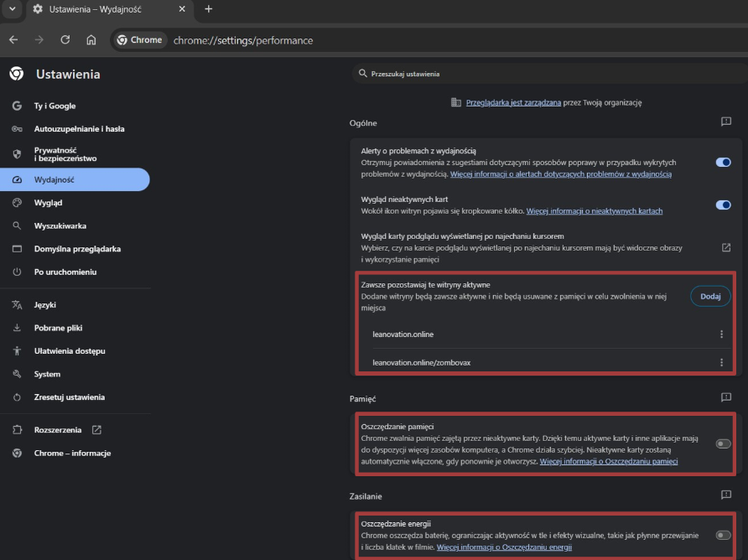Open the Przeglądarka jest zarządzana link

pyautogui.click(x=513, y=102)
